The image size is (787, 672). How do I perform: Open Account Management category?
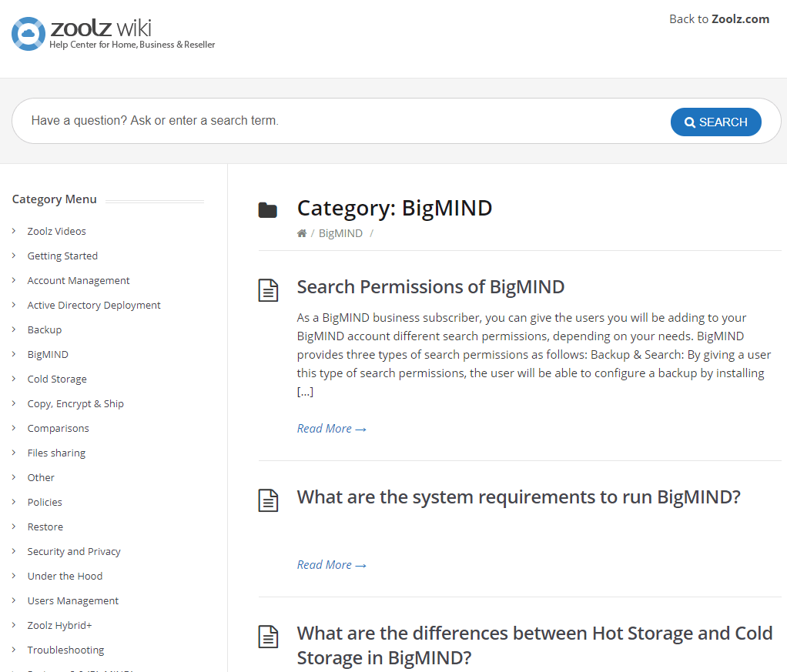pyautogui.click(x=79, y=280)
